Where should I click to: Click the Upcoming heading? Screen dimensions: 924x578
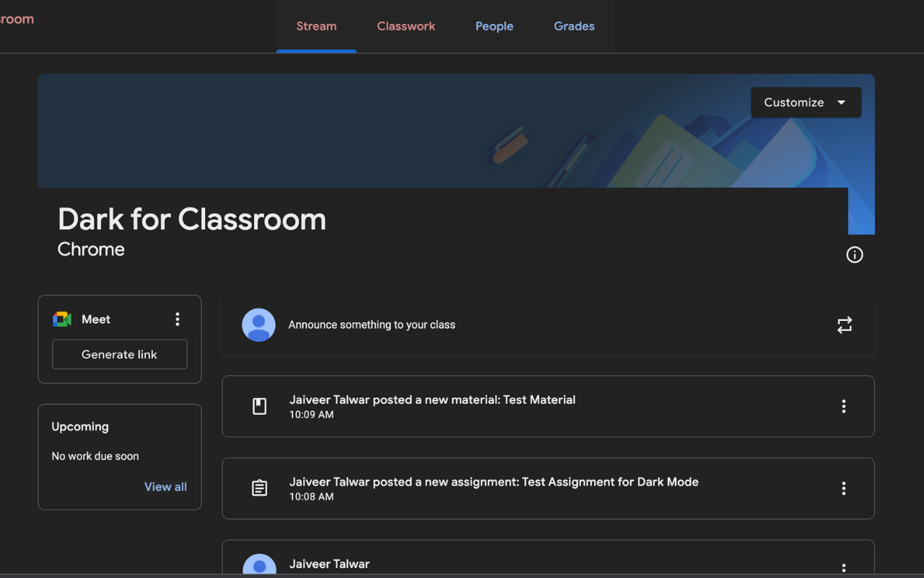[80, 427]
